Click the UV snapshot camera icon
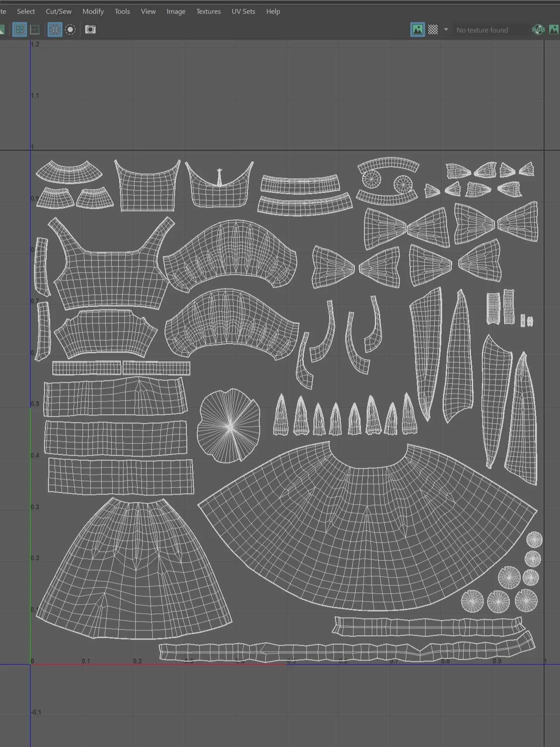560x747 pixels. tap(90, 30)
